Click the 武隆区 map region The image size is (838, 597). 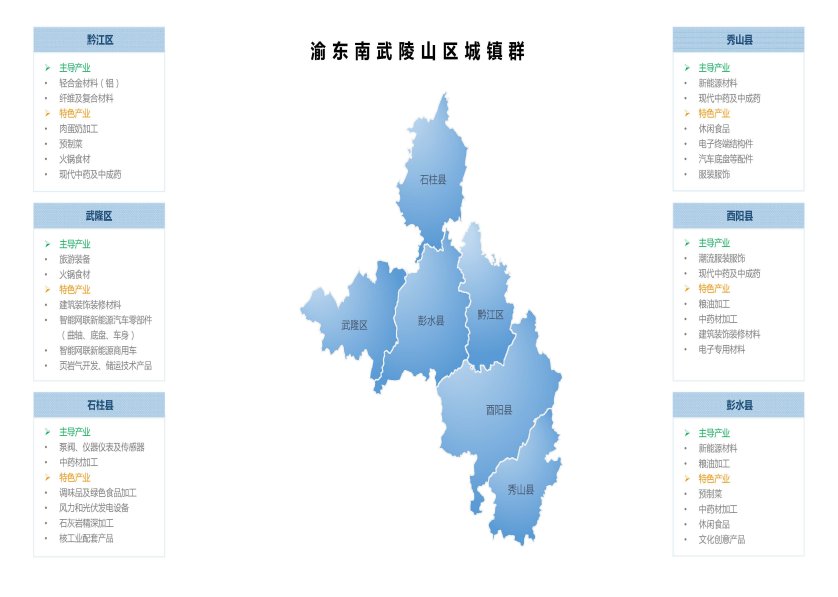(x=354, y=325)
